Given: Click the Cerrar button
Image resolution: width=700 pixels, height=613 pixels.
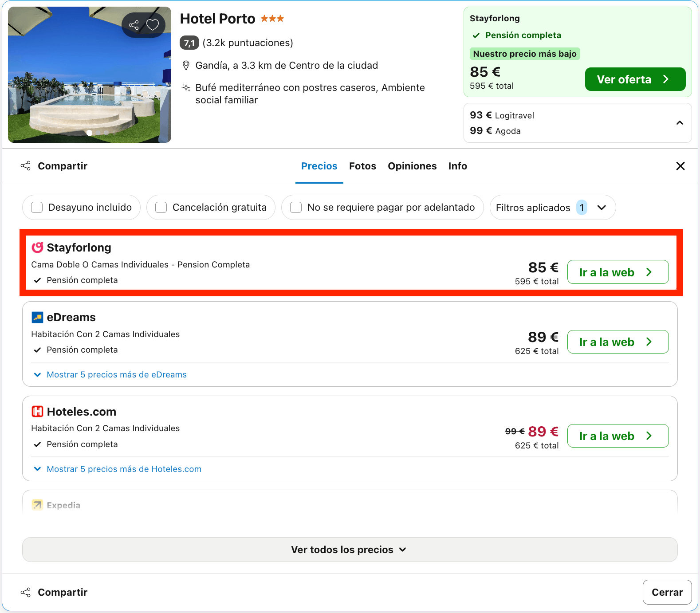Looking at the screenshot, I should point(667,592).
